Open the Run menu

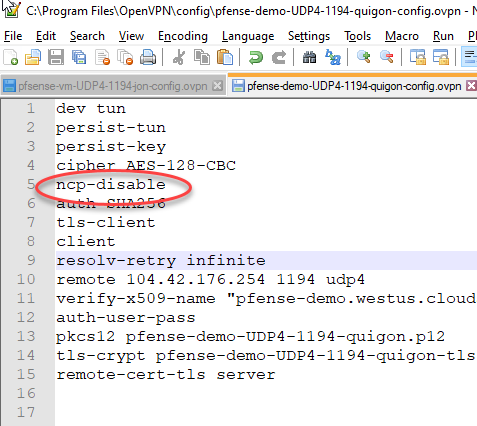click(443, 36)
